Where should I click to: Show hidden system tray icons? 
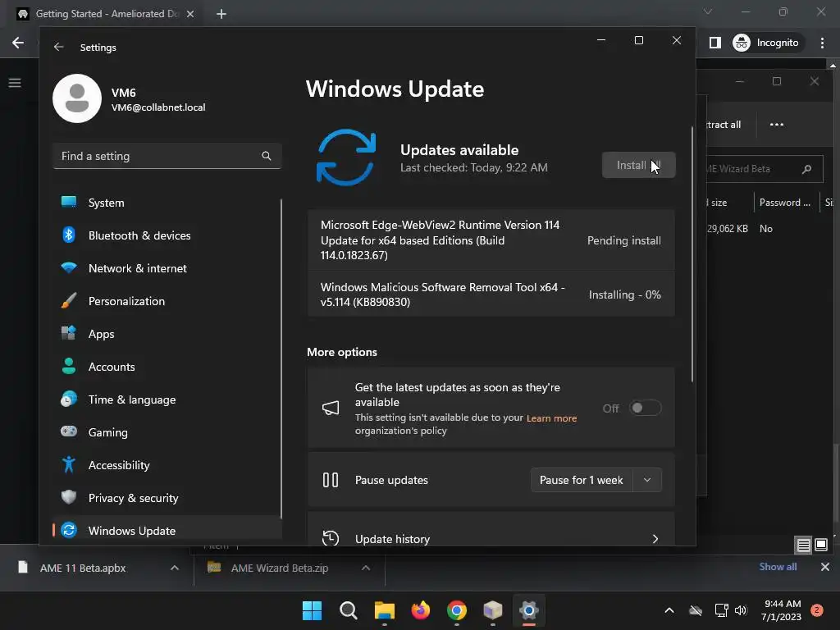pyautogui.click(x=669, y=610)
